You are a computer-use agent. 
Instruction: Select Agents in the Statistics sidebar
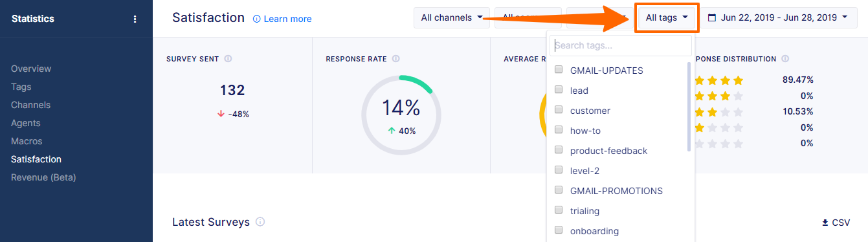coord(26,123)
